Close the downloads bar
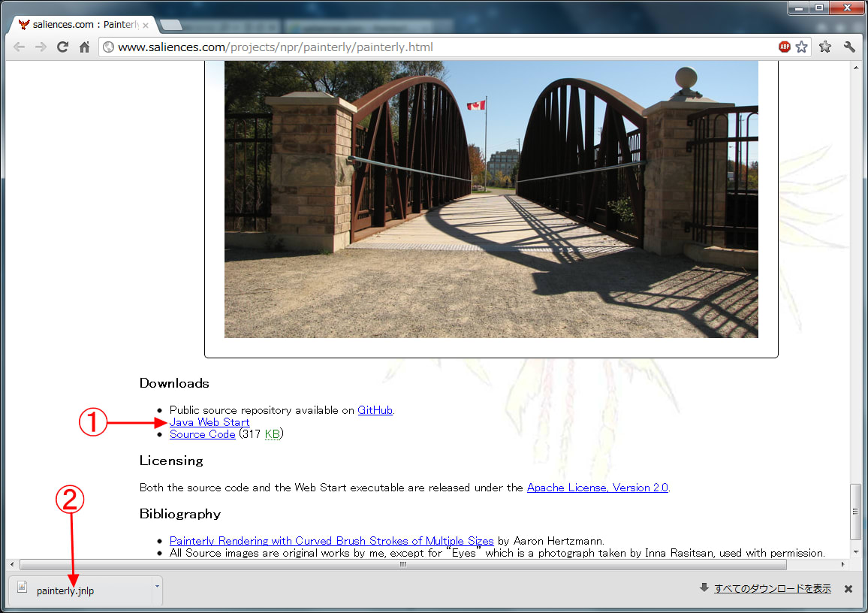Image resolution: width=868 pixels, height=613 pixels. point(848,589)
